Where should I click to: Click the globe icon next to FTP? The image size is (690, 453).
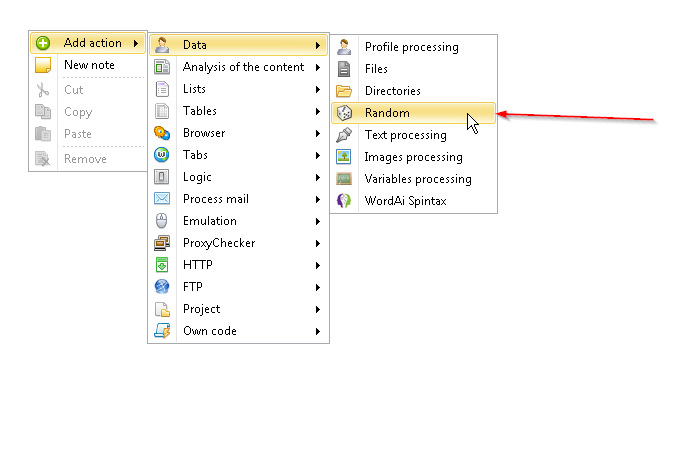coord(162,287)
